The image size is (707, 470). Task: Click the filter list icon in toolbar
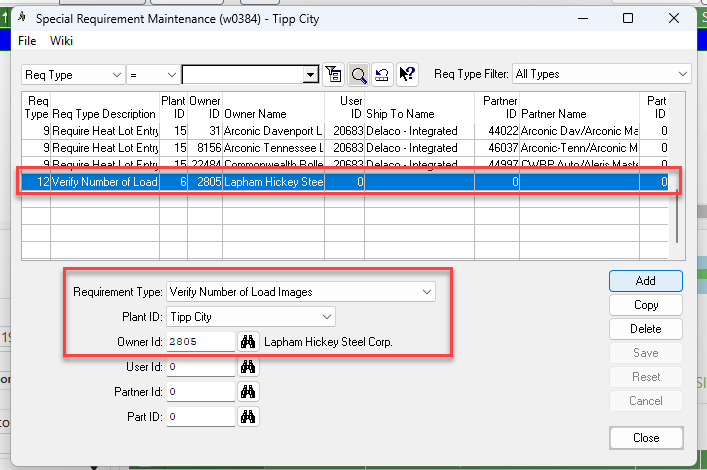click(334, 74)
